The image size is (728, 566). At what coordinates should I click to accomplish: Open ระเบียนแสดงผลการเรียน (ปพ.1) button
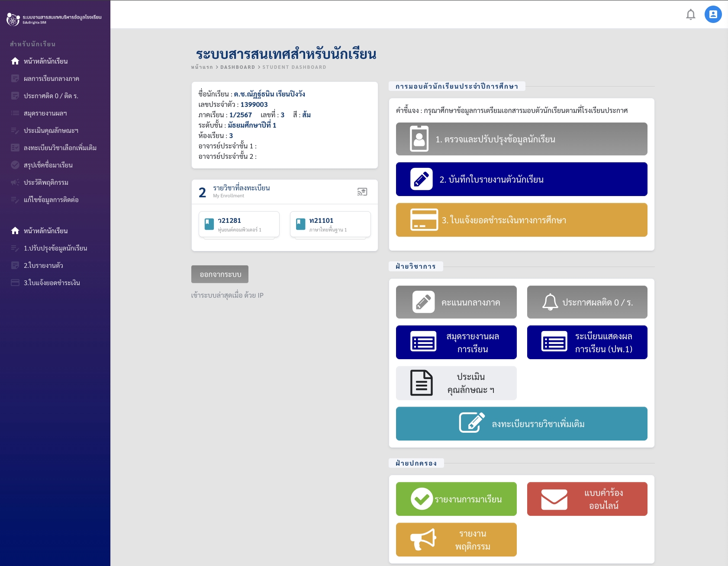[587, 342]
